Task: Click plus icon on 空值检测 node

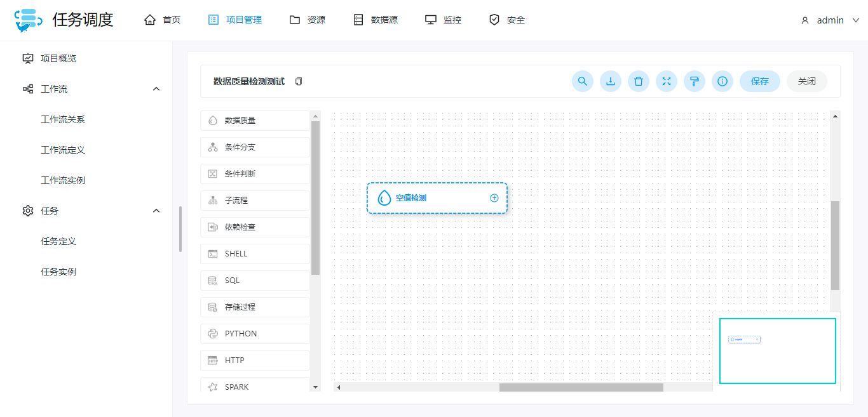Action: (494, 198)
